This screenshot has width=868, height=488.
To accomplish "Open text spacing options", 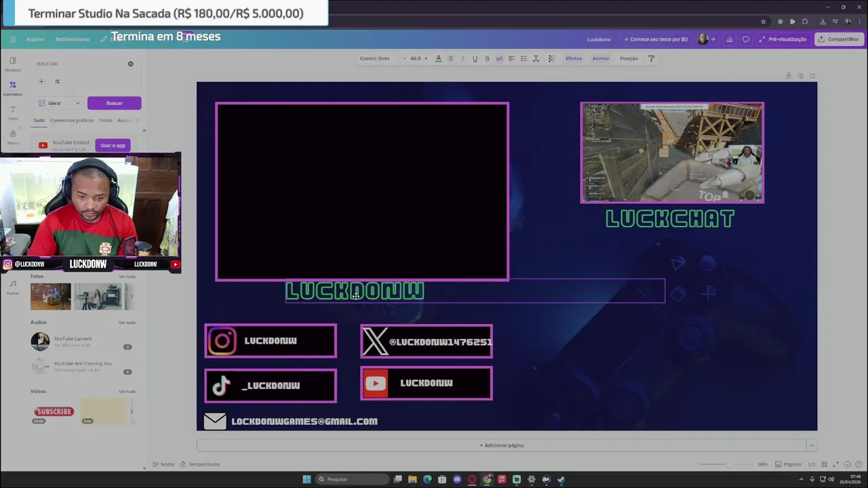I will 536,58.
